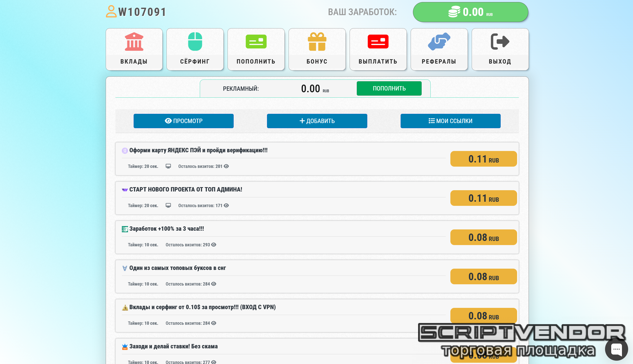Open the Заработок +100% за 3 часа link
Image resolution: width=633 pixels, height=364 pixels.
[166, 229]
